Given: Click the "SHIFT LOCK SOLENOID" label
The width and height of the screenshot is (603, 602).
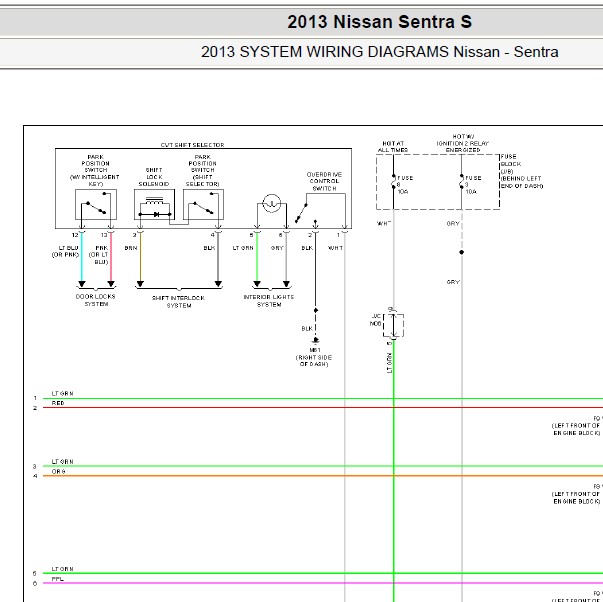Looking at the screenshot, I should click(x=154, y=177).
